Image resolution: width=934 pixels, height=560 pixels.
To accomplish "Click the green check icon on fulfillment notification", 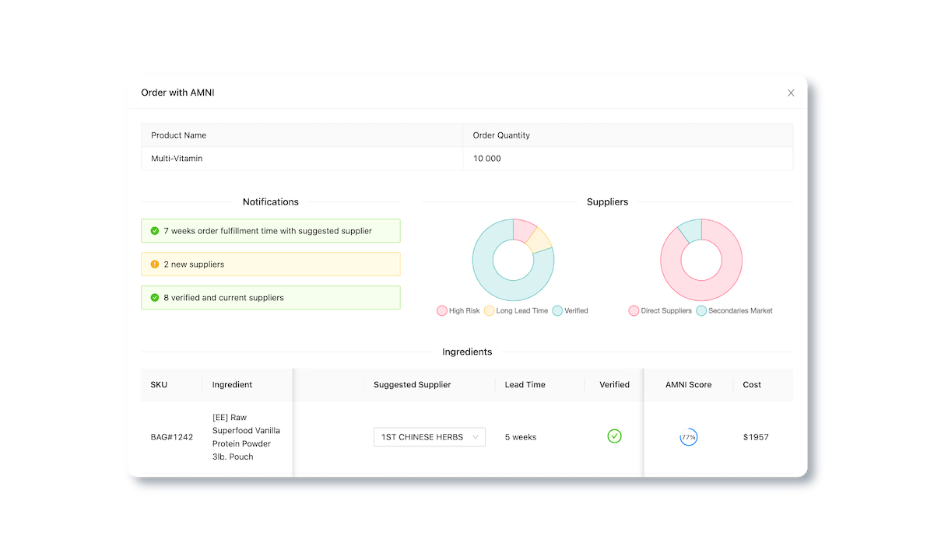I will tap(155, 231).
